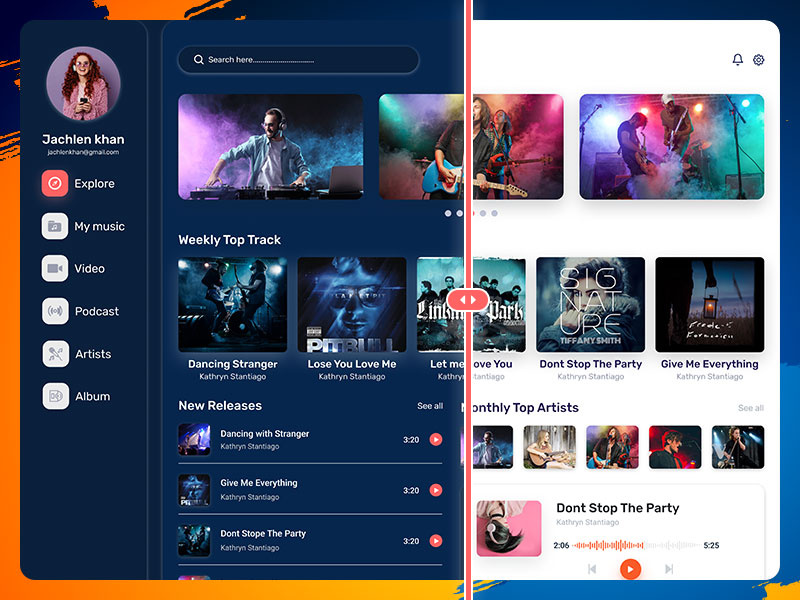Screen dimensions: 800x600
Task: Skip to the previous track
Action: (x=594, y=570)
